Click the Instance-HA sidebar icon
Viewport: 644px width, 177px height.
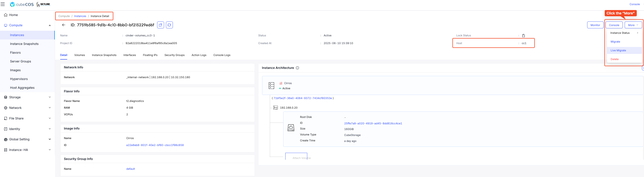(x=6, y=150)
